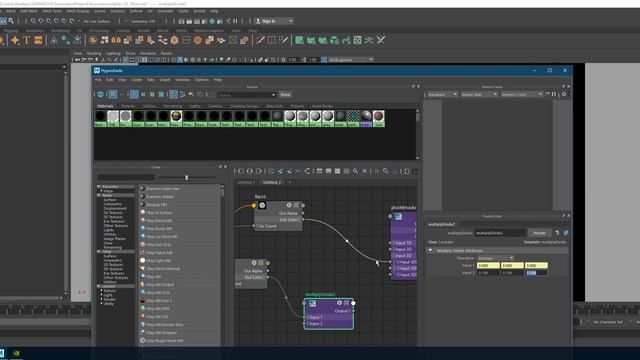Select Env Textures under Maya category

pyautogui.click(x=114, y=221)
